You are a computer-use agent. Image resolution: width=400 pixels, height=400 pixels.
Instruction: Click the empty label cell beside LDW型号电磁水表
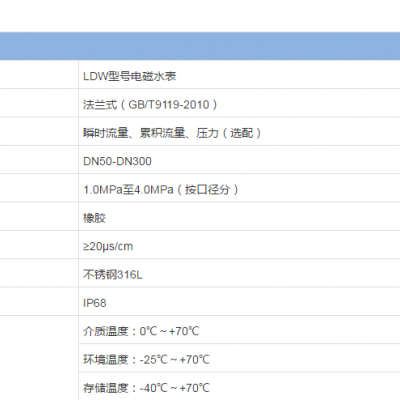[39, 75]
